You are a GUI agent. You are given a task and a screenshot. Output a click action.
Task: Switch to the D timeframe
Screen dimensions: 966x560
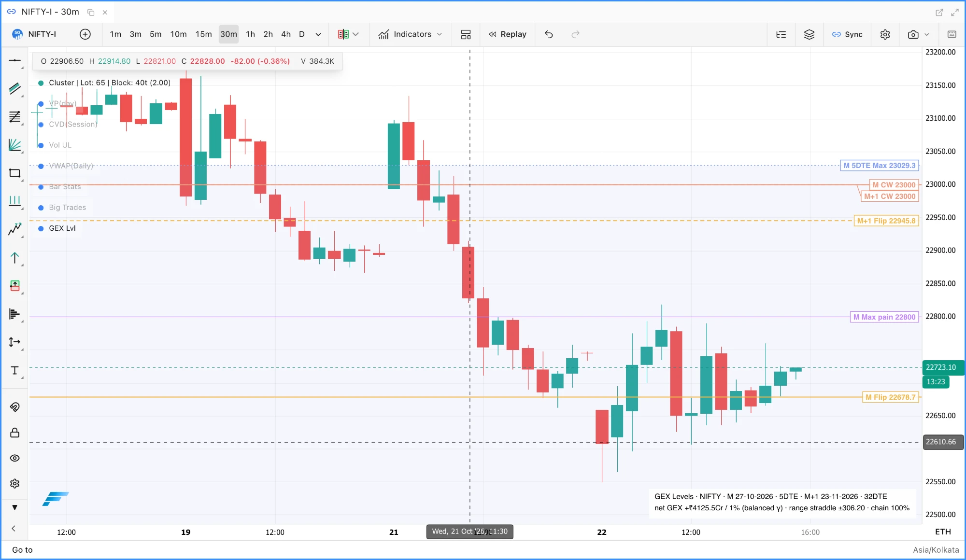pyautogui.click(x=302, y=34)
